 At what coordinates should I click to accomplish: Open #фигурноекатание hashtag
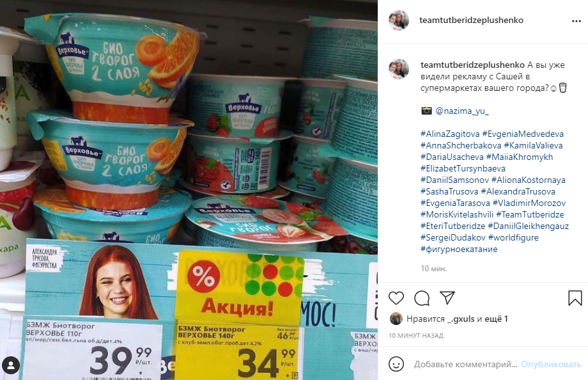[459, 249]
